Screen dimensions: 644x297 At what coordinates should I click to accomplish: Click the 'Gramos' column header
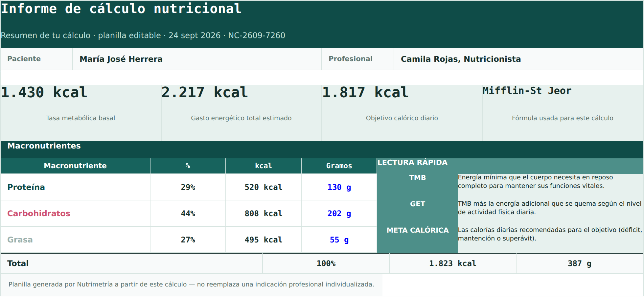(x=339, y=166)
